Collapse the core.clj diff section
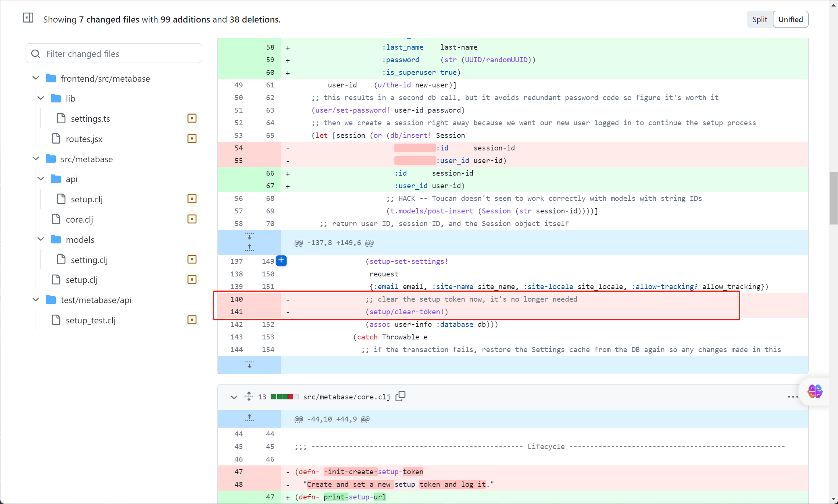838x504 pixels. coord(234,397)
